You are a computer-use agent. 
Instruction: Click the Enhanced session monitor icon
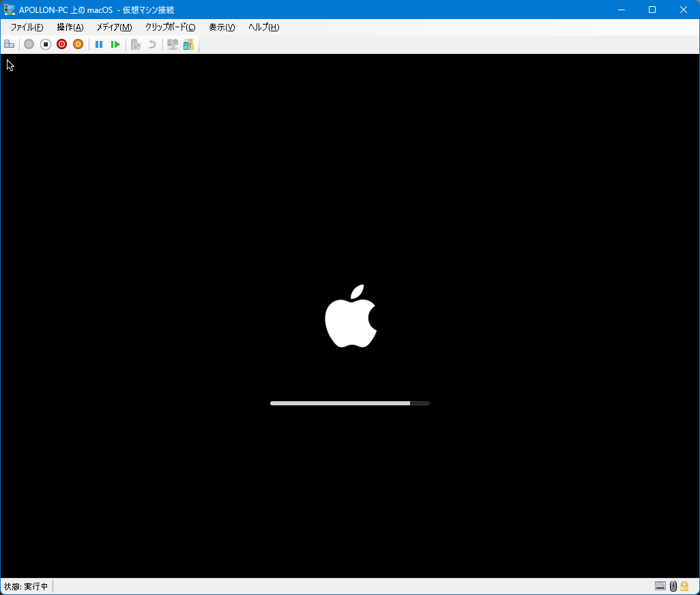173,44
